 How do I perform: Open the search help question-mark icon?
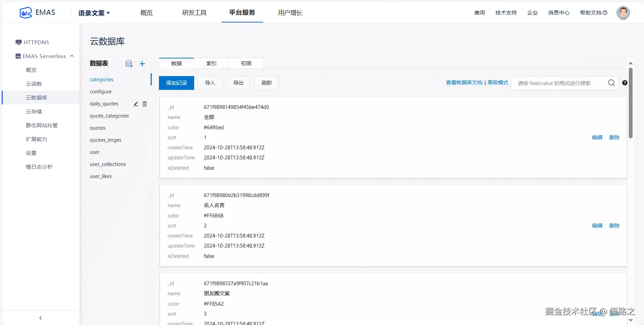tap(625, 83)
